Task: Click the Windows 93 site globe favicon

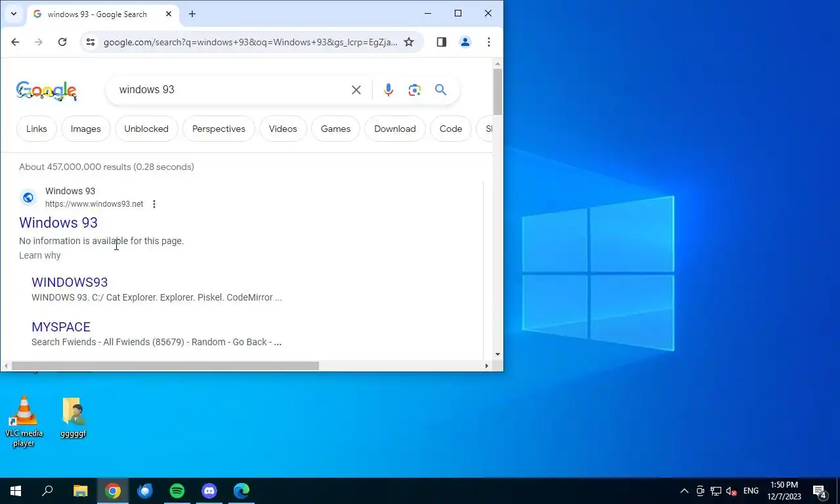Action: point(28,197)
